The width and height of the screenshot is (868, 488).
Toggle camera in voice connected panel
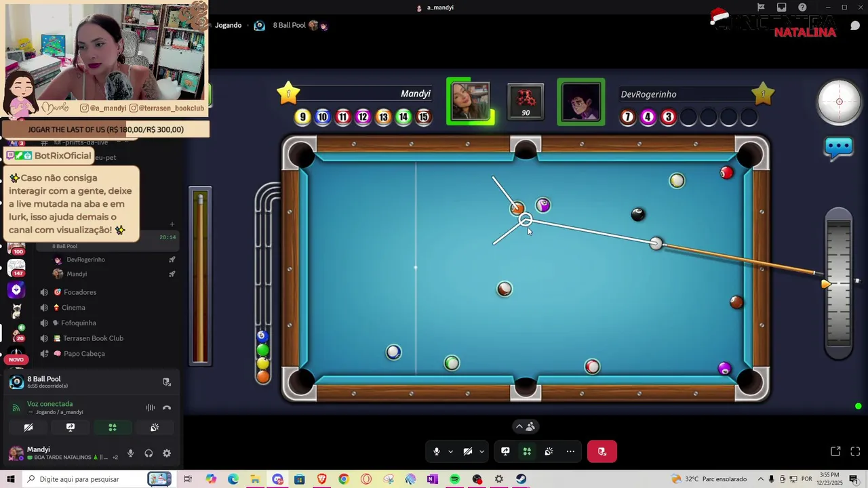pyautogui.click(x=28, y=428)
